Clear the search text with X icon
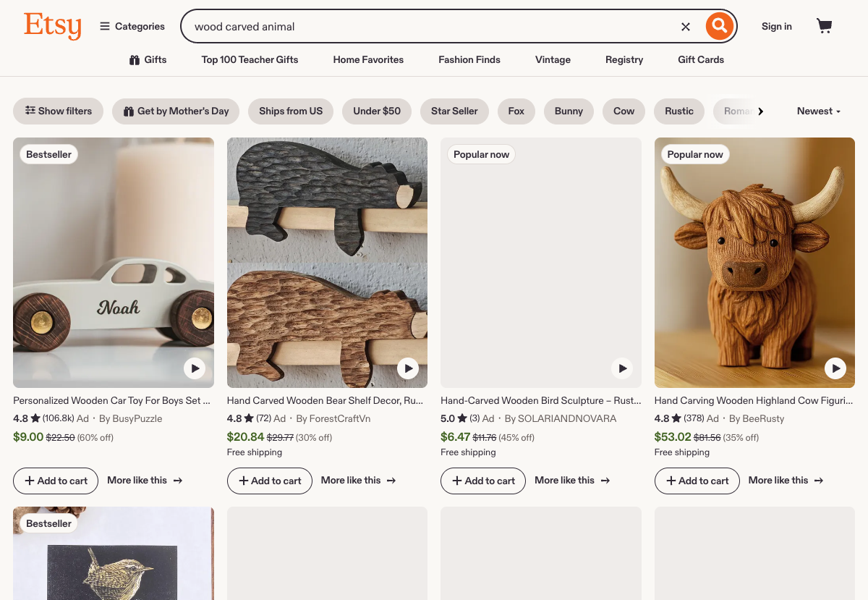The image size is (868, 600). tap(686, 27)
